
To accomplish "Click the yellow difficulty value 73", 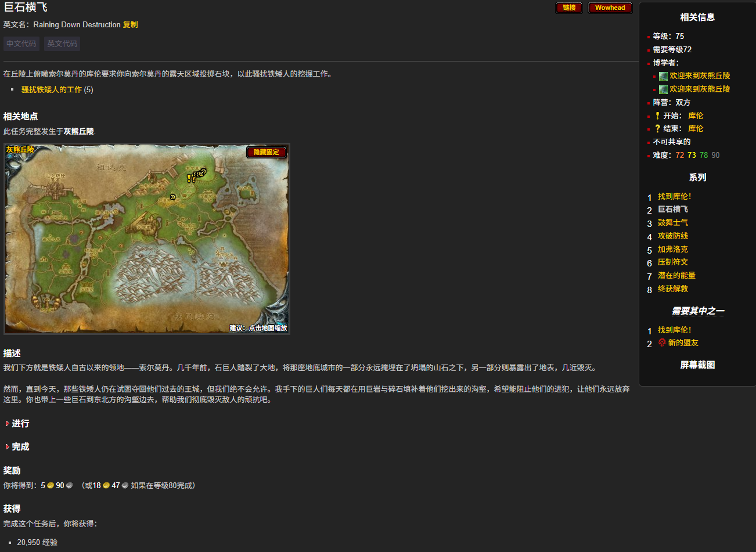I will [x=692, y=155].
